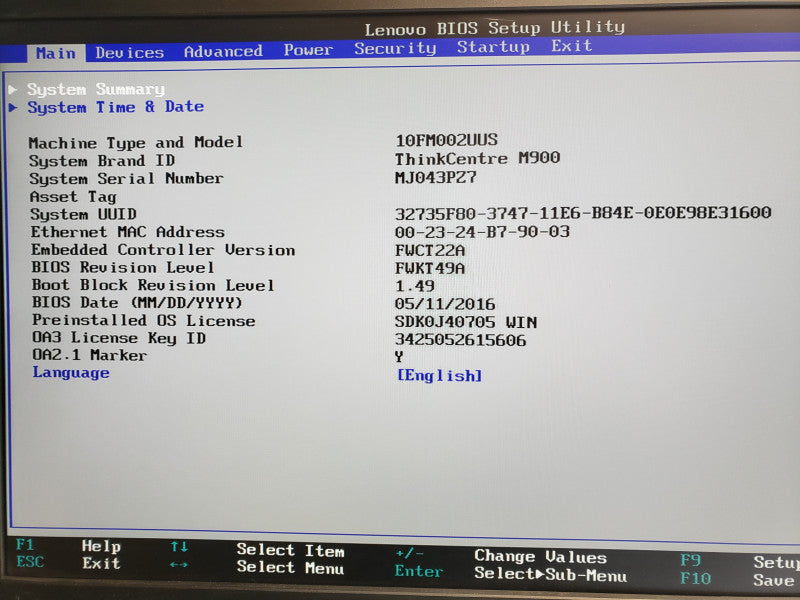Screen dimensions: 800x600
Task: Click the Select Sub-Menu hint
Action: point(551,574)
